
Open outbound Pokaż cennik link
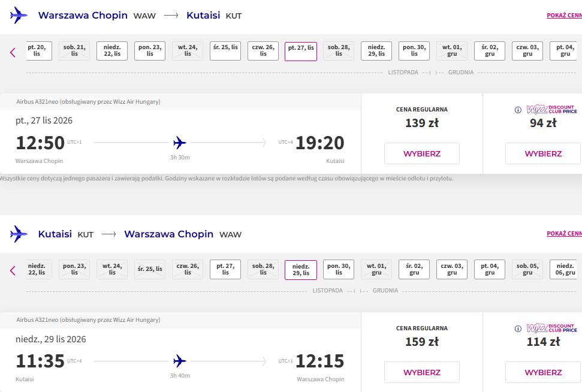pos(564,15)
